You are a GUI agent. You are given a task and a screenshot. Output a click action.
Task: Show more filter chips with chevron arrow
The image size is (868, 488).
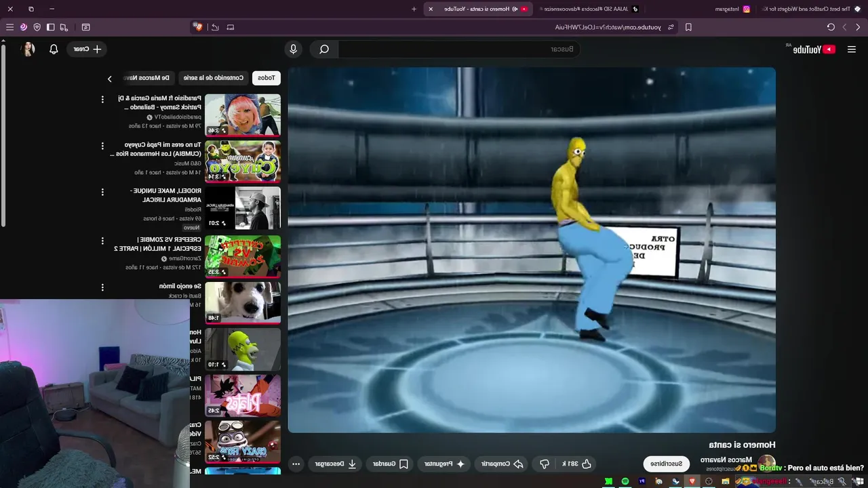coord(110,79)
